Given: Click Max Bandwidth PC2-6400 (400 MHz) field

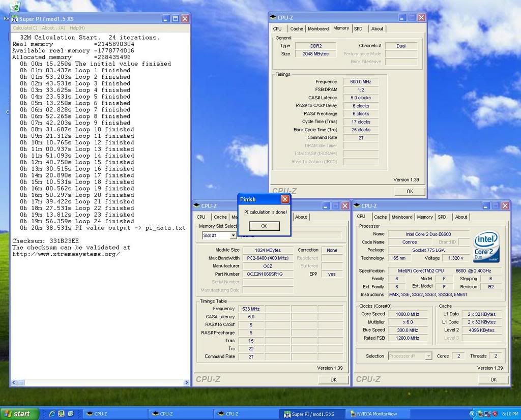Looking at the screenshot, I should tap(268, 258).
